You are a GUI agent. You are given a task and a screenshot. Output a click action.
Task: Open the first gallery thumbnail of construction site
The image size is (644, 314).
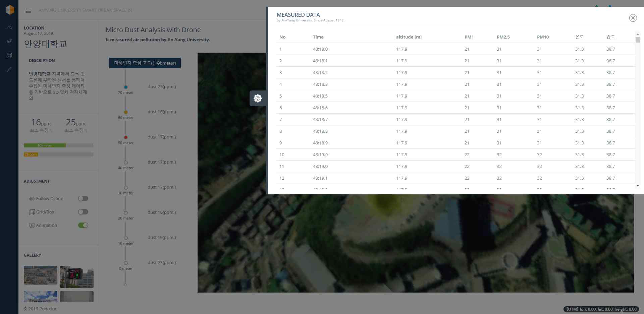[x=41, y=275]
